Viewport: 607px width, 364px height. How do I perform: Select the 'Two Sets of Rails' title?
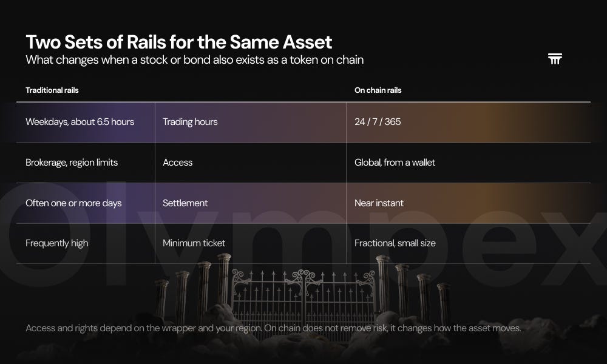pyautogui.click(x=179, y=42)
